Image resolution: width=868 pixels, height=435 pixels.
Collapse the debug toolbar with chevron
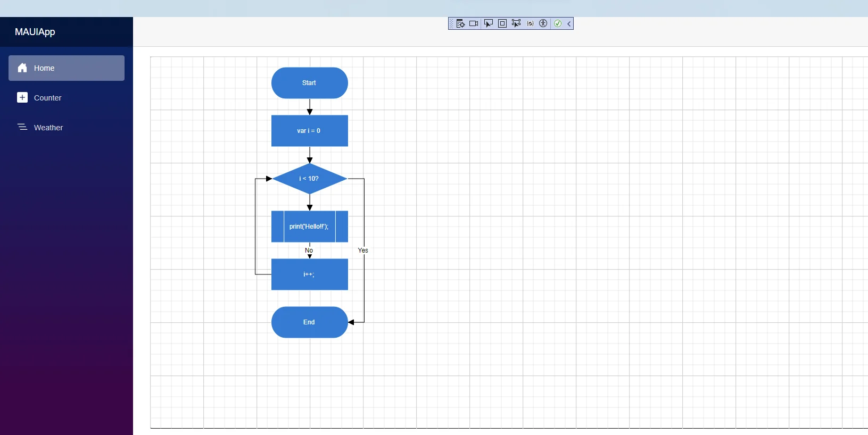point(569,23)
